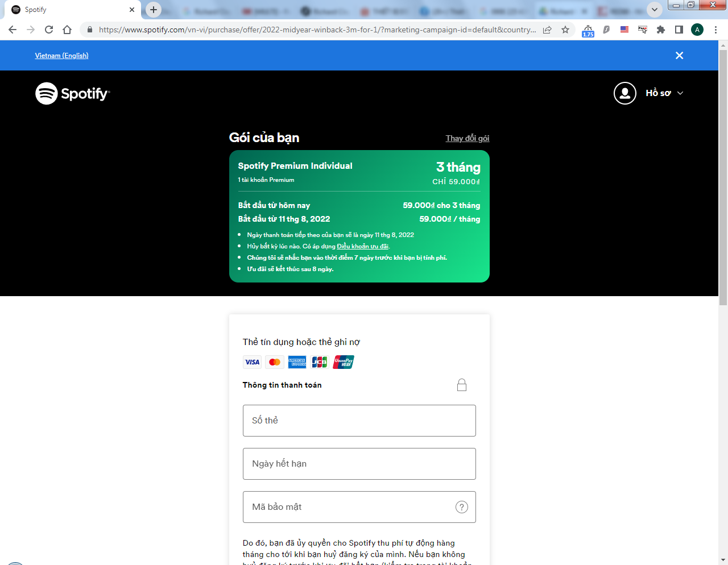Dismiss the blue language banner
Viewport: 728px width, 565px height.
(x=679, y=55)
